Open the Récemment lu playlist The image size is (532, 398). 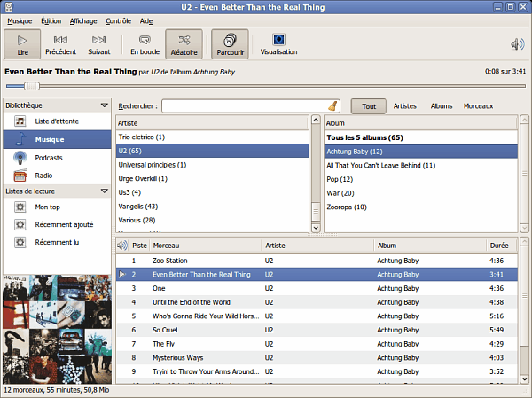click(x=57, y=242)
